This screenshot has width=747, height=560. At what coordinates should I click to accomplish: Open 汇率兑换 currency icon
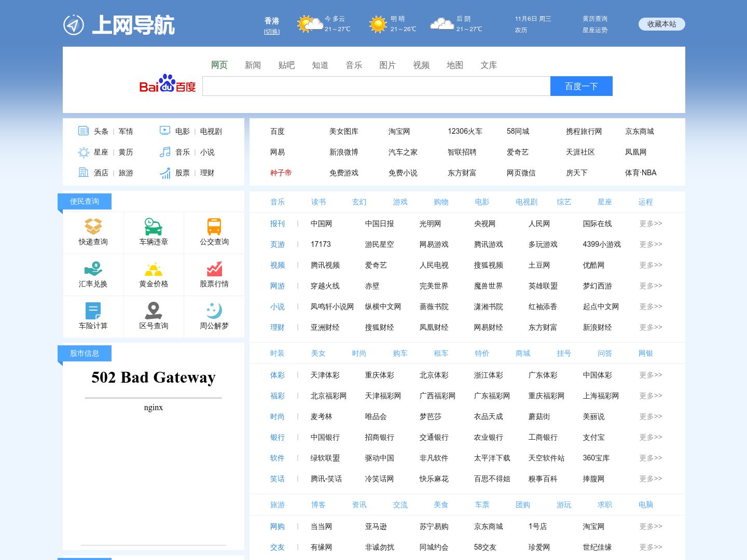pyautogui.click(x=93, y=269)
